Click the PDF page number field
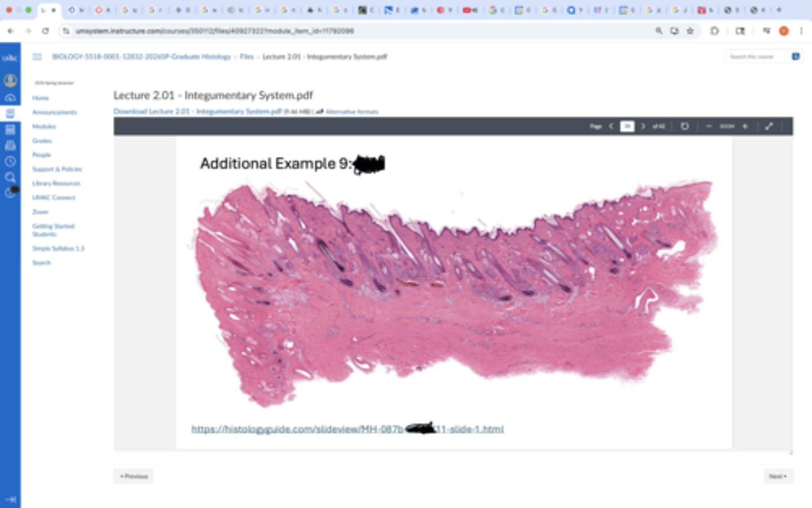The image size is (812, 508). point(627,126)
